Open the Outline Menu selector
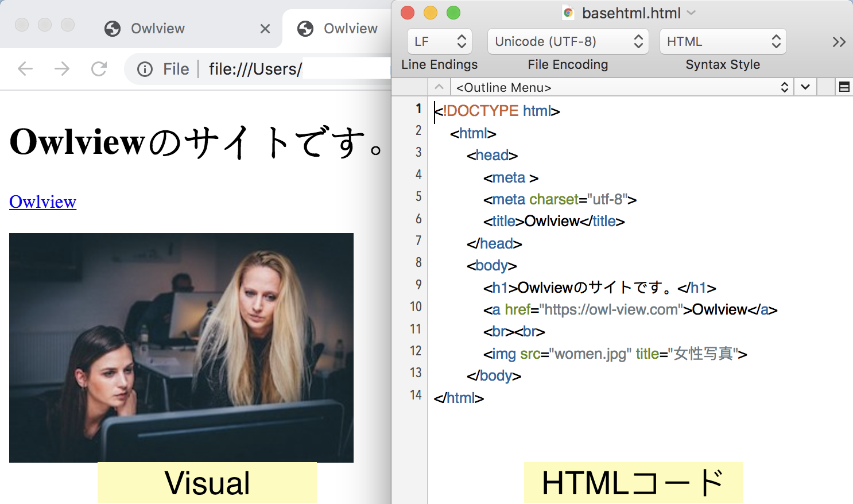This screenshot has width=853, height=504. (x=620, y=87)
